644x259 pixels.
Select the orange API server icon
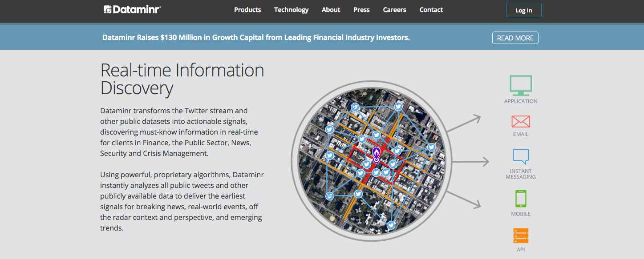[521, 235]
